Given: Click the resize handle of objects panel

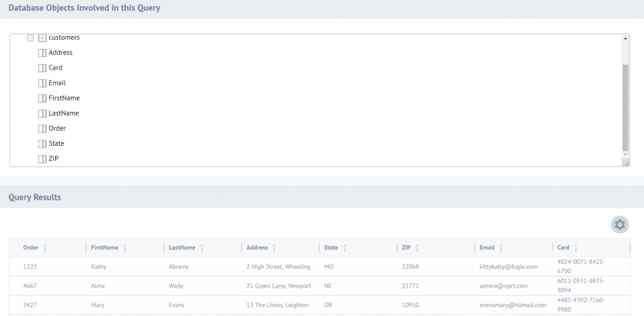Looking at the screenshot, I should coord(626,163).
